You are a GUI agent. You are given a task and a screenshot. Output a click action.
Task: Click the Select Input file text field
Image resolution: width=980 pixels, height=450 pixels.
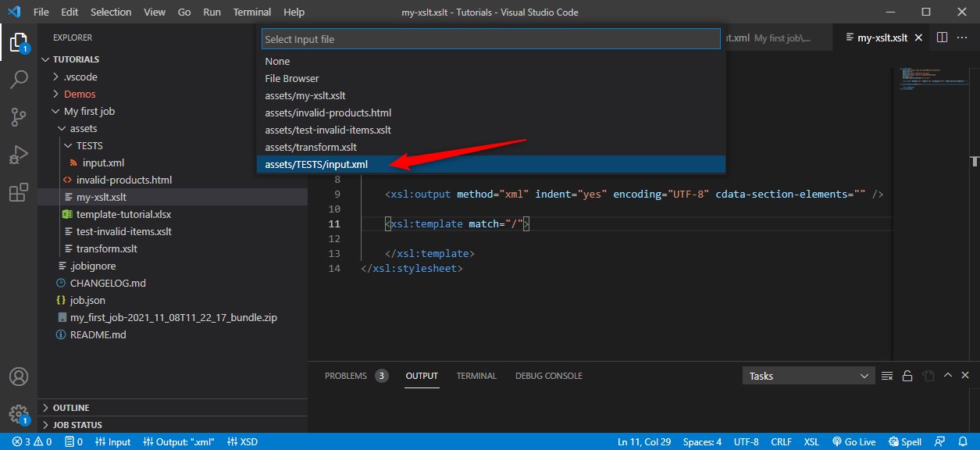click(x=490, y=39)
